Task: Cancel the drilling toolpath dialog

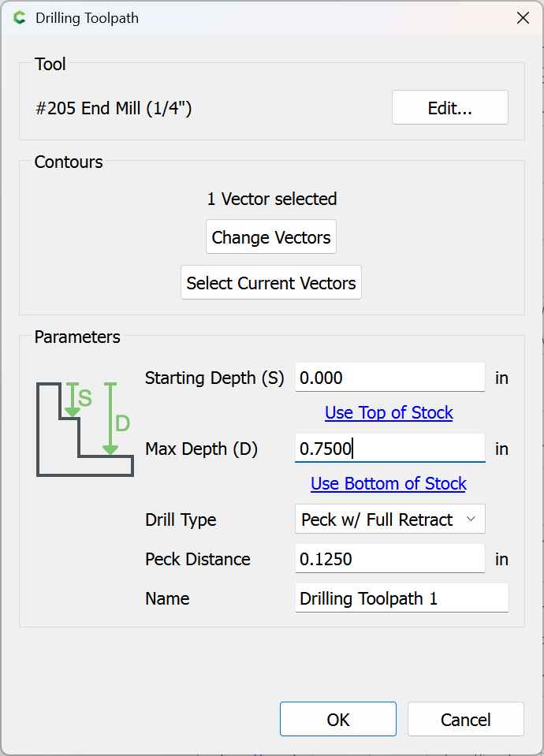Action: [x=465, y=720]
